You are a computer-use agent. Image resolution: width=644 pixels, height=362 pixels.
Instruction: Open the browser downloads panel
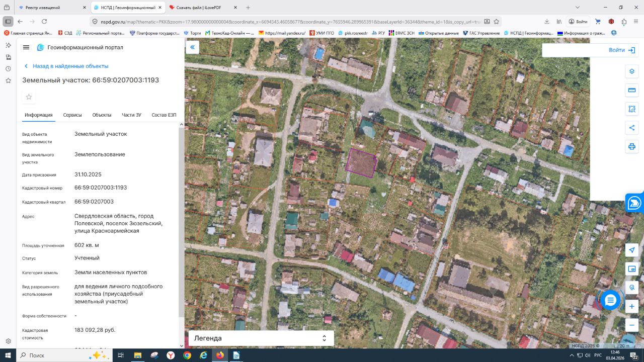click(547, 22)
